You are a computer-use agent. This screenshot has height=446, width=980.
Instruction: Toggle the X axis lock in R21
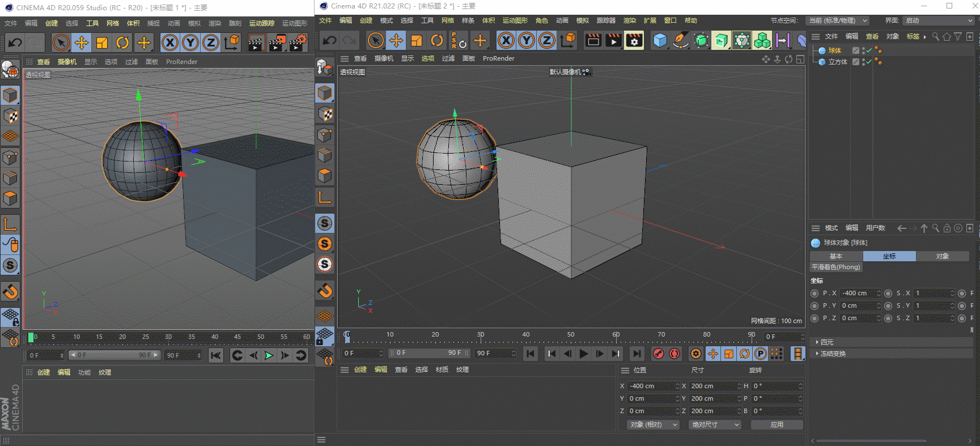pyautogui.click(x=506, y=40)
